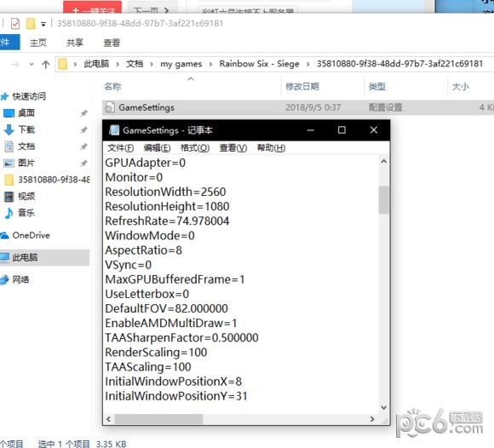This screenshot has width=494, height=448.
Task: Click the Desktop (桌面) quick access icon
Action: pyautogui.click(x=9, y=112)
